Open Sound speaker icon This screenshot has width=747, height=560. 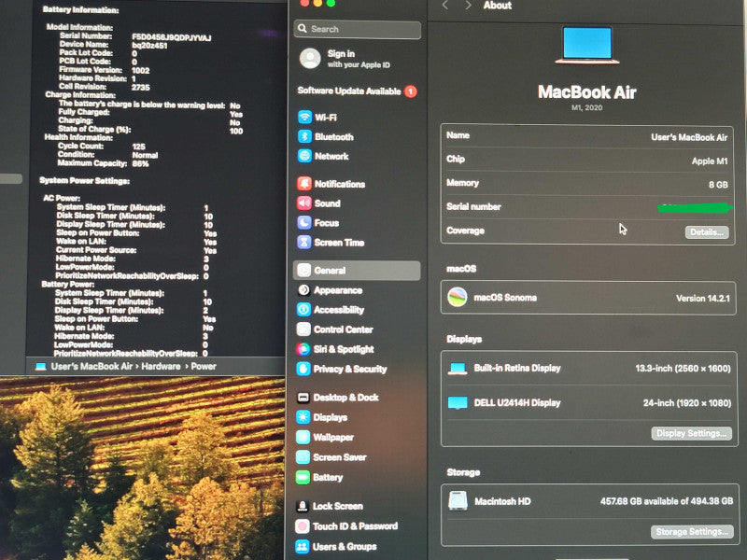tap(304, 203)
